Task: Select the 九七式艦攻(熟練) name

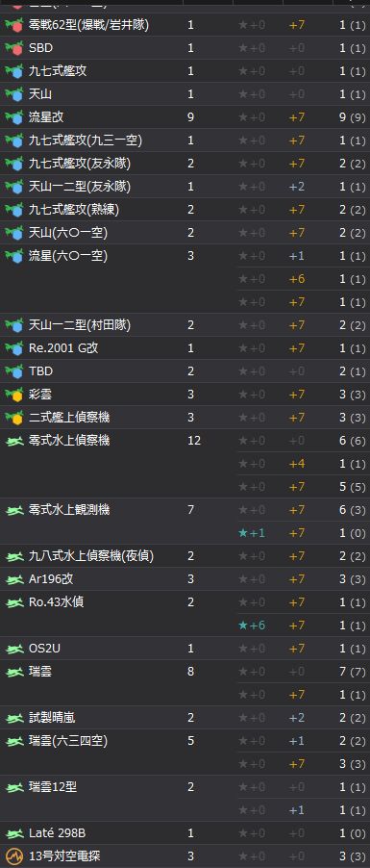Action: (x=74, y=210)
